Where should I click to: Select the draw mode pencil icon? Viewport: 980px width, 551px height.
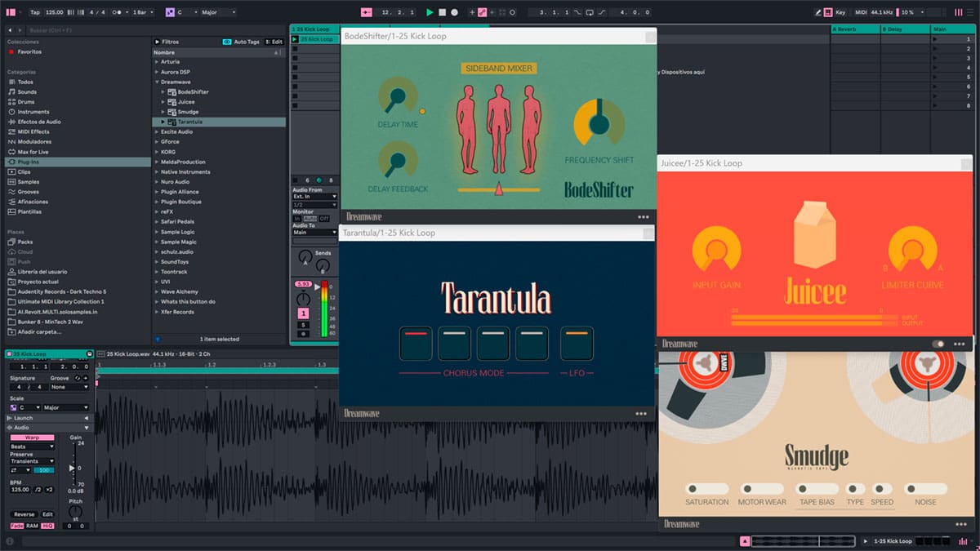click(x=818, y=12)
